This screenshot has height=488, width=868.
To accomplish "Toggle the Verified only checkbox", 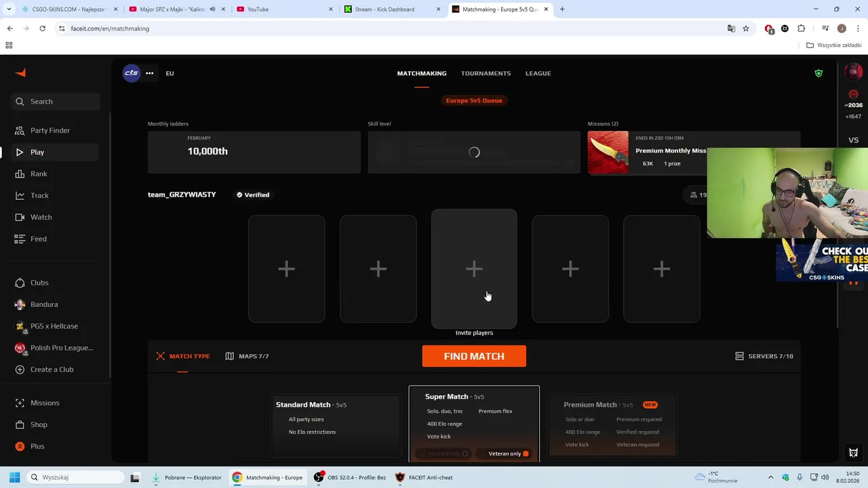I will pyautogui.click(x=465, y=453).
